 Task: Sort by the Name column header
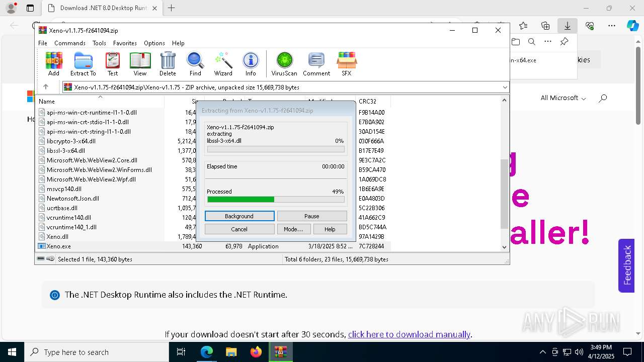pos(101,101)
